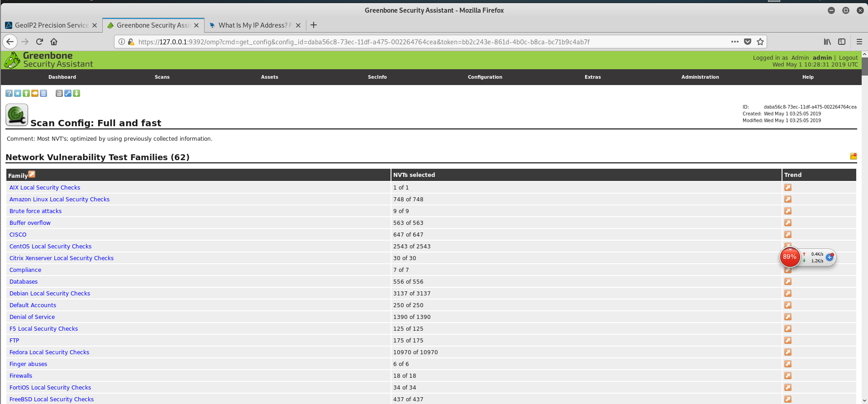Viewport: 868px width, 404px height.
Task: Click the trend icon in the Brute force attacks row
Action: point(788,211)
